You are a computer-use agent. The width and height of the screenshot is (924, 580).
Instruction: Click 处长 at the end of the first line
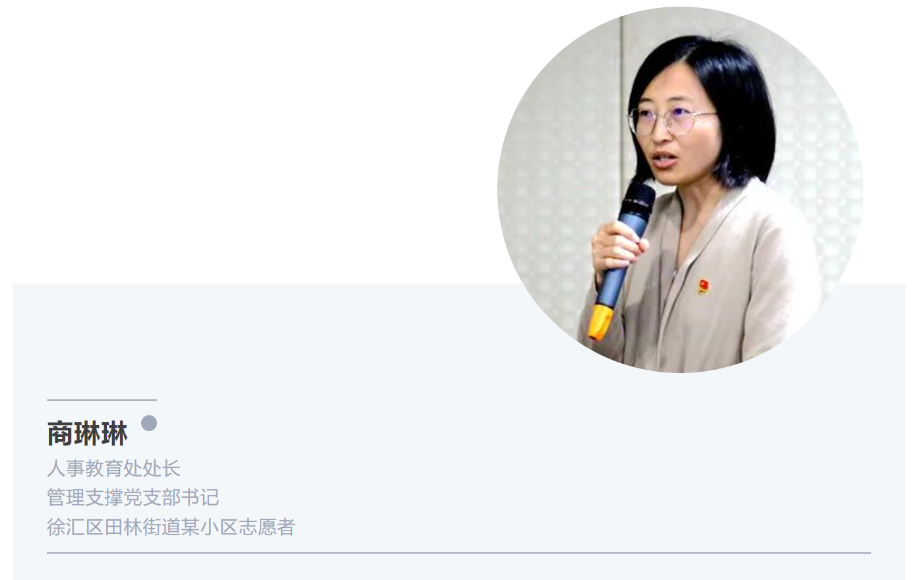click(162, 469)
